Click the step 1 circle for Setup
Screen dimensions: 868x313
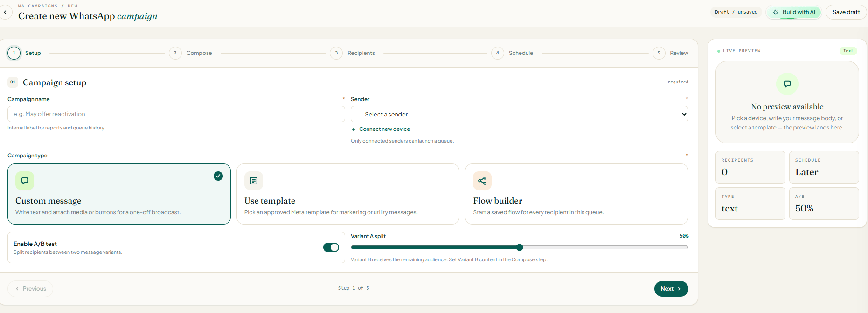click(14, 53)
